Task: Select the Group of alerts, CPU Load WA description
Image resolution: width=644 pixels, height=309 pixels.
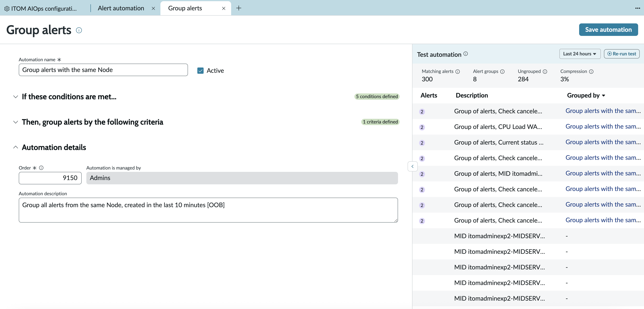Action: coord(498,127)
